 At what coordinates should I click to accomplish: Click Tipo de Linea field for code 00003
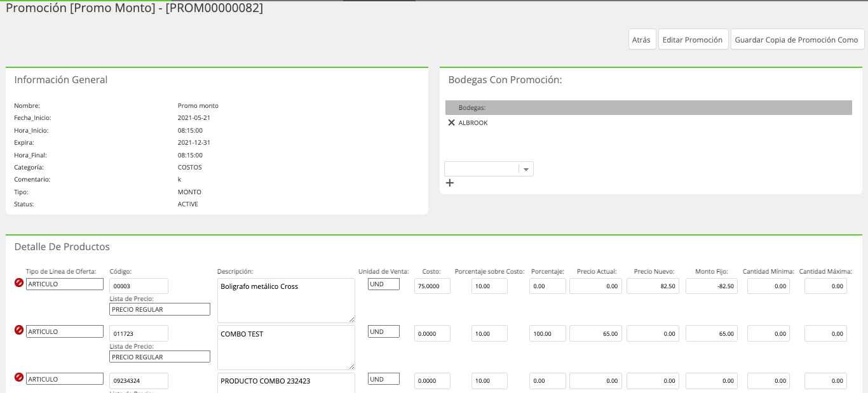coord(65,284)
